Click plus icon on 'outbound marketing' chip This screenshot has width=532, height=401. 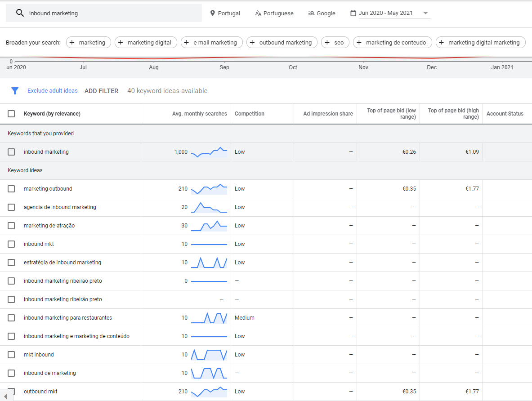[253, 42]
